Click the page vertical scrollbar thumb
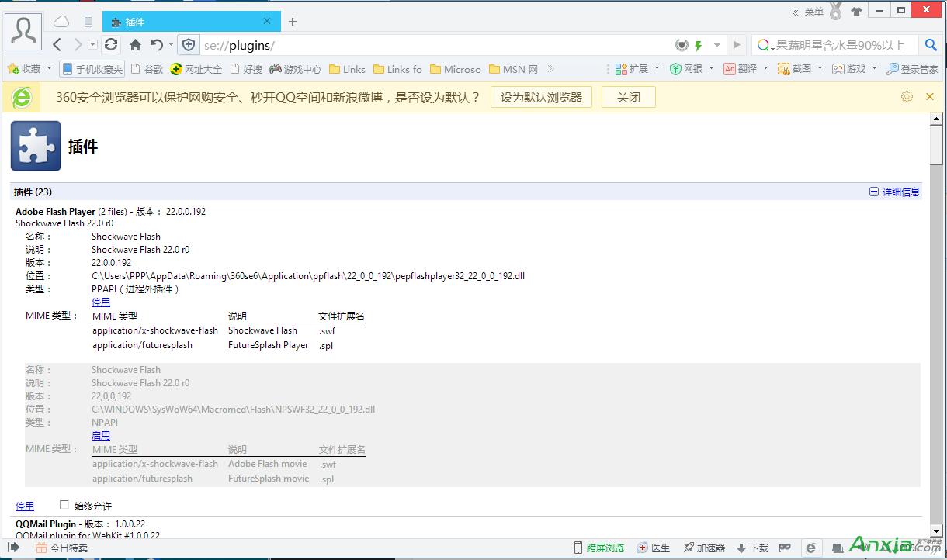Image resolution: width=947 pixels, height=560 pixels. click(936, 145)
